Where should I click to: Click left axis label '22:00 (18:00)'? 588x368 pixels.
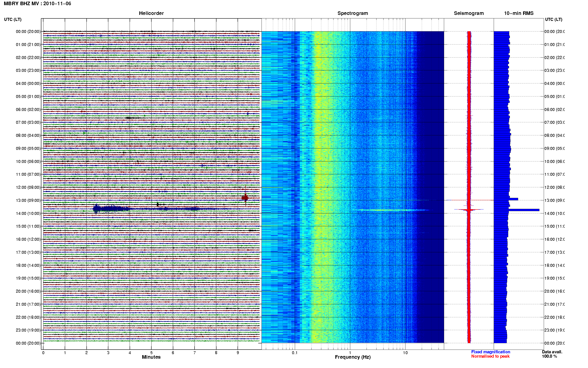point(28,317)
